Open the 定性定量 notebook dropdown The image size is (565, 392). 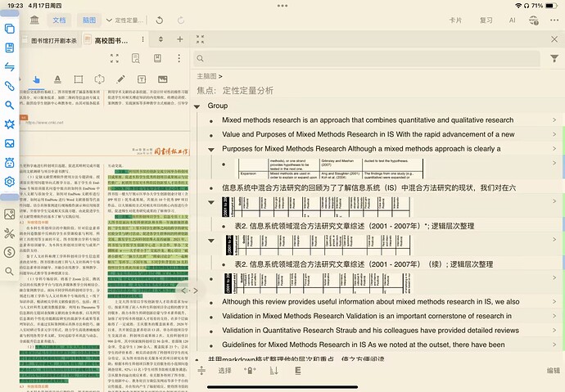(x=125, y=20)
